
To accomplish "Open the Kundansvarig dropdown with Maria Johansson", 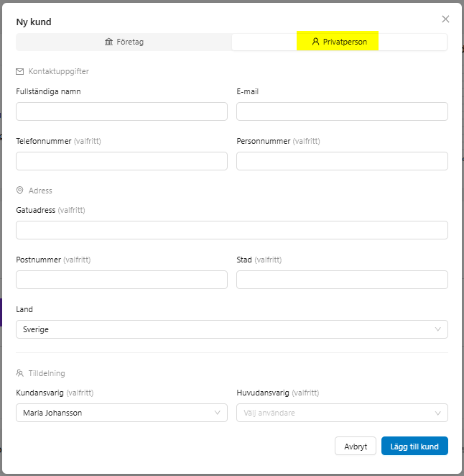I will [x=121, y=413].
